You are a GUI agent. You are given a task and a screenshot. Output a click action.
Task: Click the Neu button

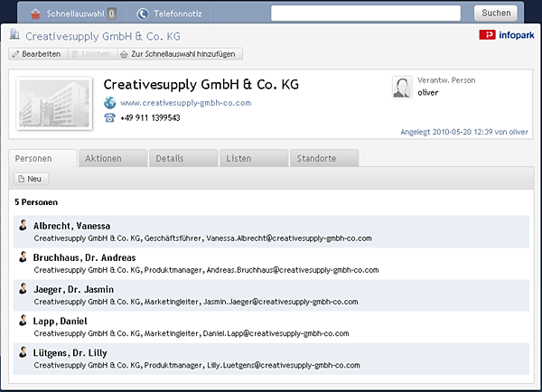[x=31, y=179]
